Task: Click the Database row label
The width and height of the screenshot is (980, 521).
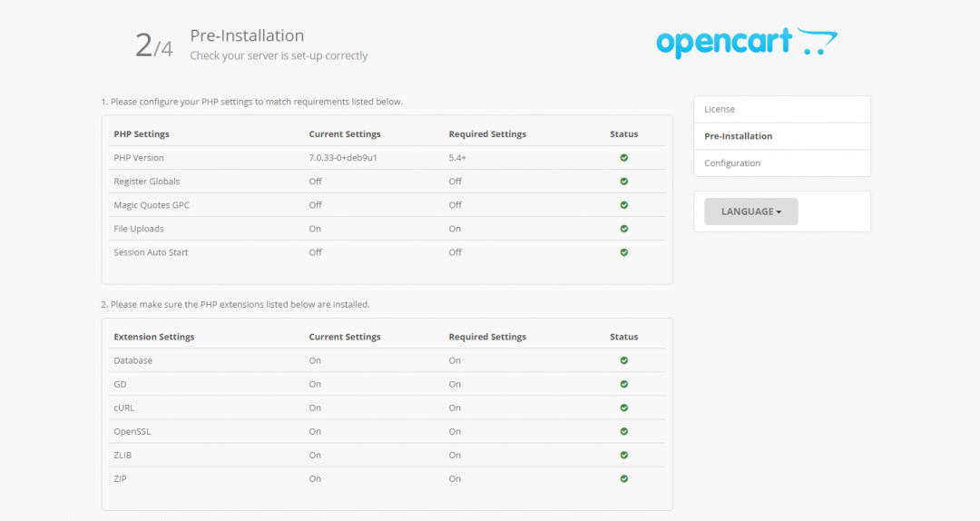Action: pyautogui.click(x=133, y=361)
